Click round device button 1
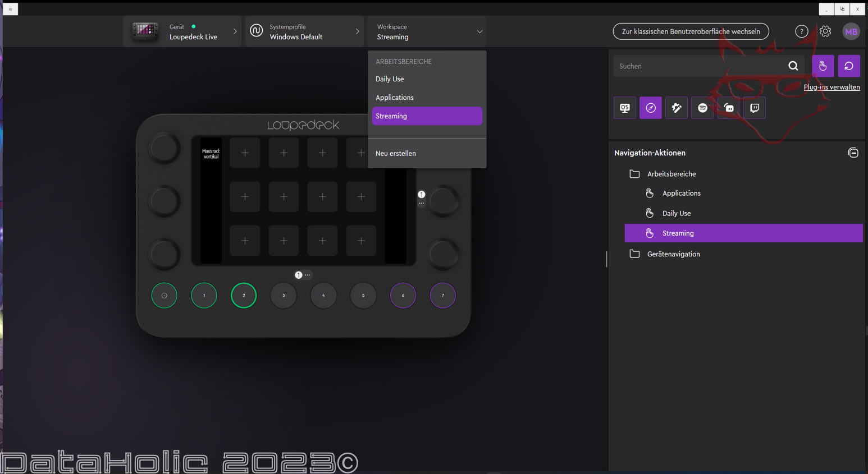This screenshot has width=868, height=474. (204, 296)
